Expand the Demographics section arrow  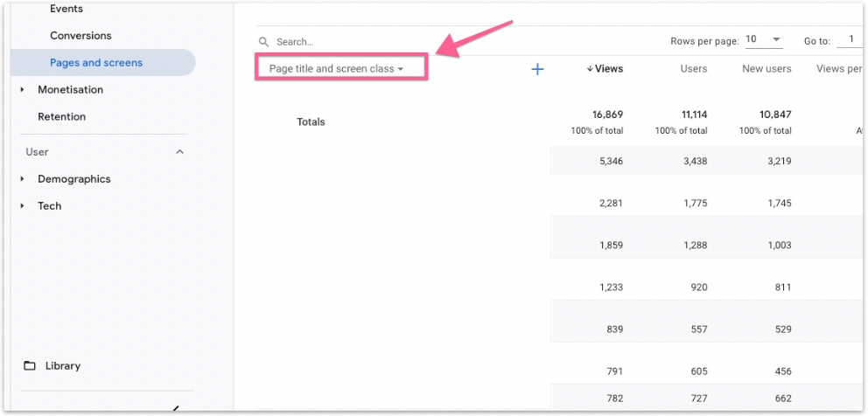pyautogui.click(x=23, y=179)
